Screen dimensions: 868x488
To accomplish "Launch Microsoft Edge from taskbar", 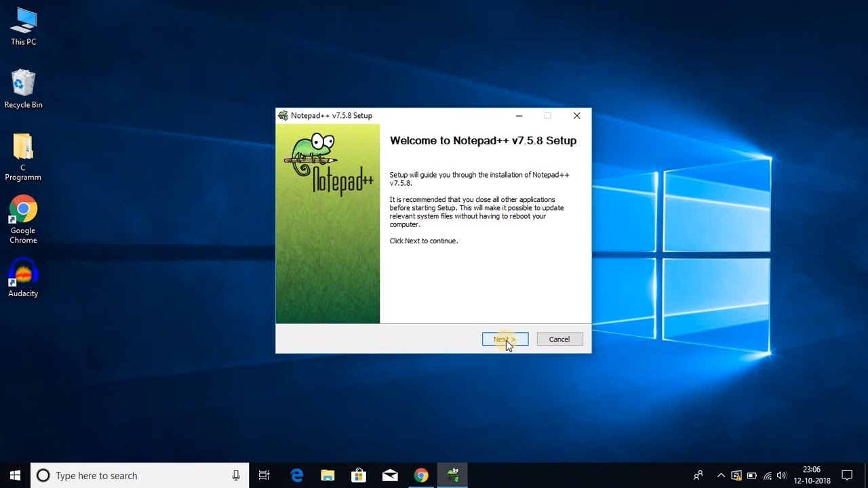I will (297, 476).
